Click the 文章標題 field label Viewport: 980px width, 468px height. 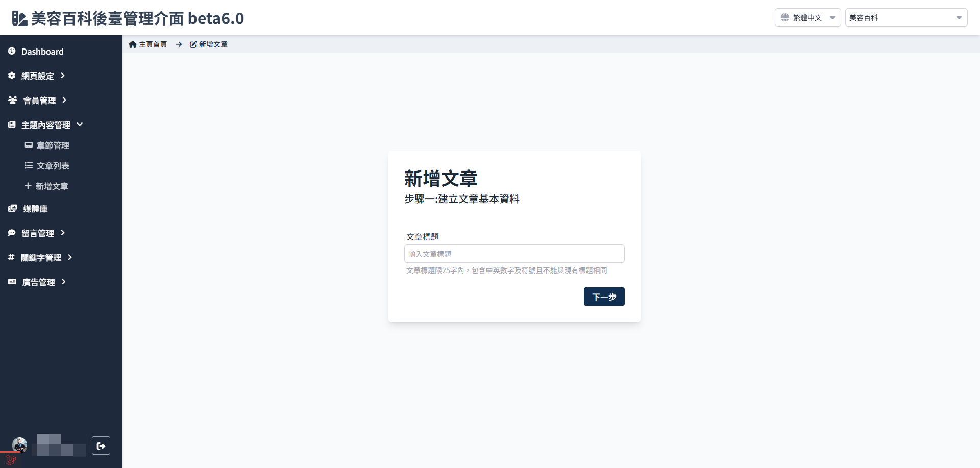pyautogui.click(x=423, y=237)
